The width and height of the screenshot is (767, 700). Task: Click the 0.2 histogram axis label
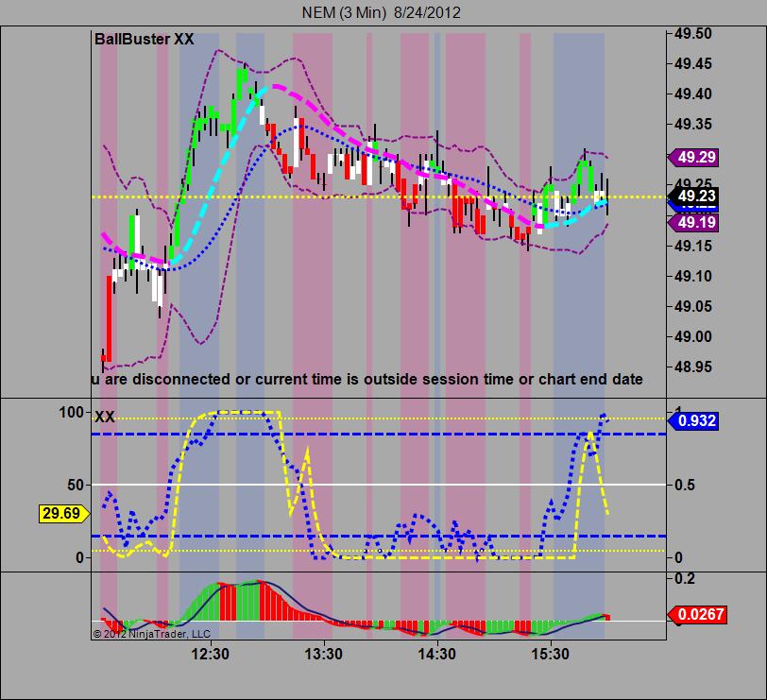pos(684,579)
